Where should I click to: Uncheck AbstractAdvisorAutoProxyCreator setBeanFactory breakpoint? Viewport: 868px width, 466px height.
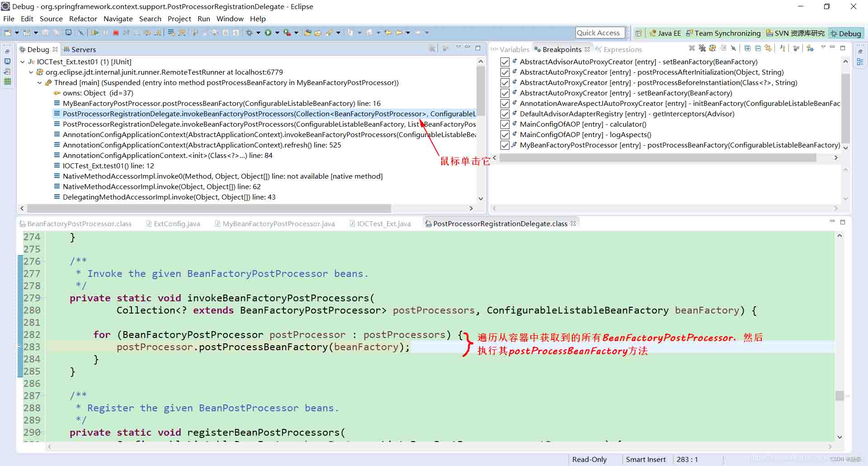(505, 62)
